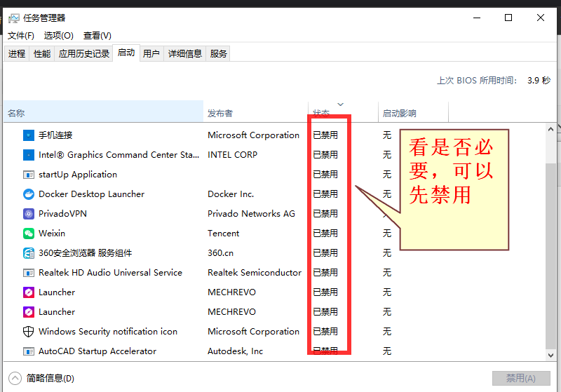Open the 选项(O) menu
Screen dimensions: 561x392
coord(59,36)
